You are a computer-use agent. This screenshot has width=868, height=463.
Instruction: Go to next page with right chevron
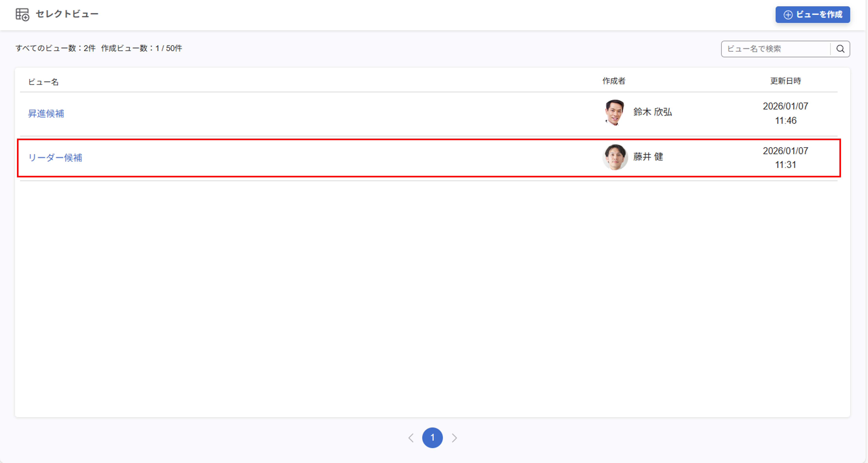454,438
